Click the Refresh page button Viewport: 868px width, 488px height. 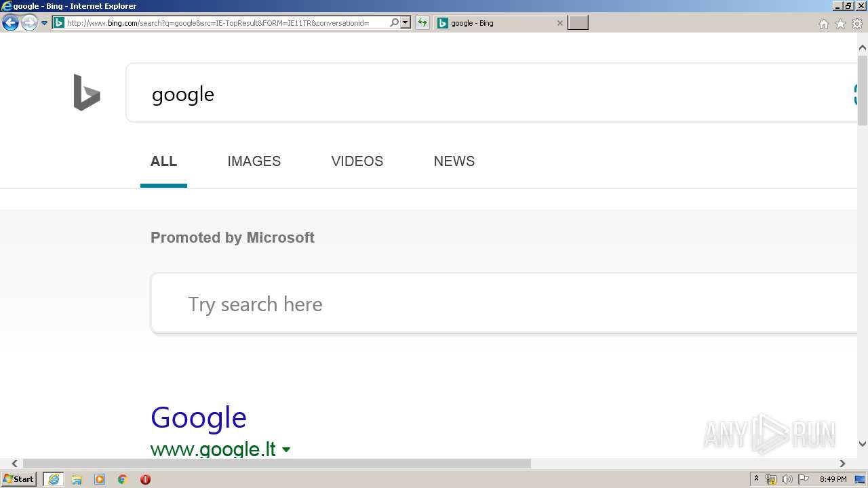coord(422,23)
